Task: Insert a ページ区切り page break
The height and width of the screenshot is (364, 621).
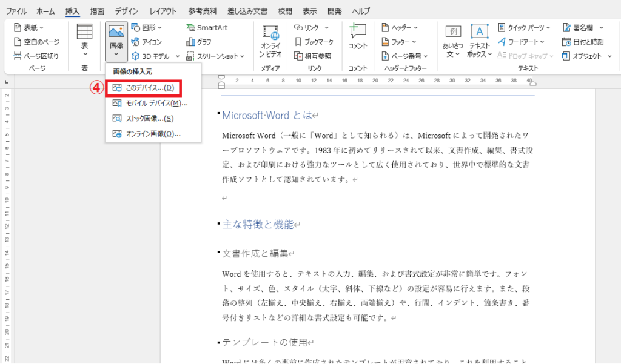Action: coord(36,56)
